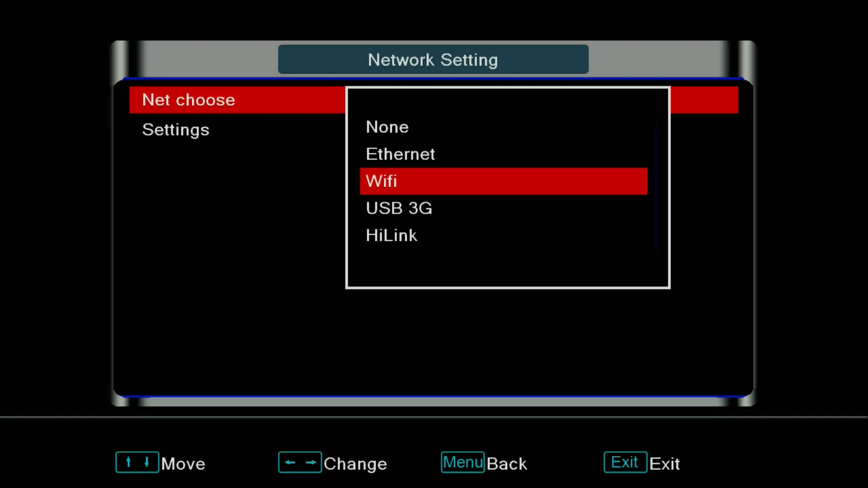Click the dropdown list's vertical scrollbar

[656, 186]
